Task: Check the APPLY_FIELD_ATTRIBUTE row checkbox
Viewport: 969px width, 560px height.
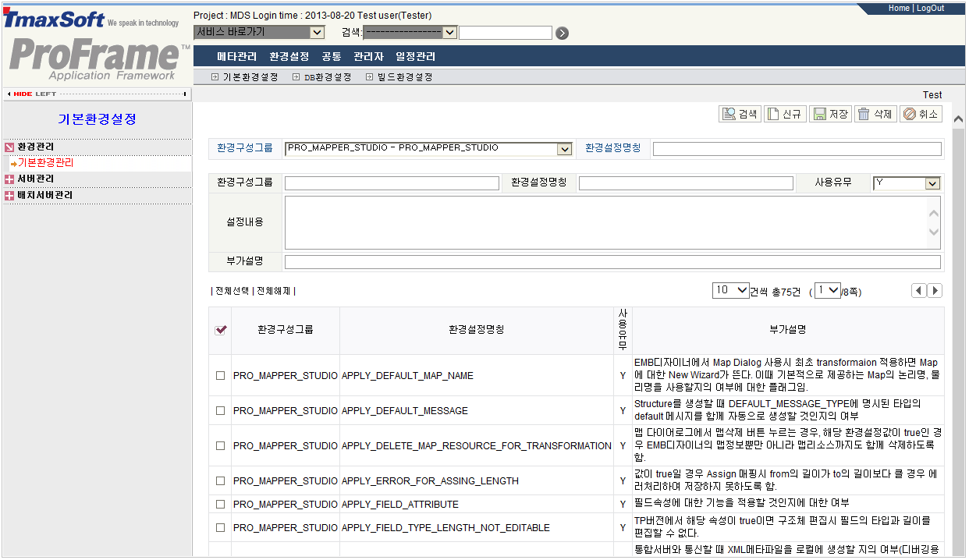Action: 221,505
